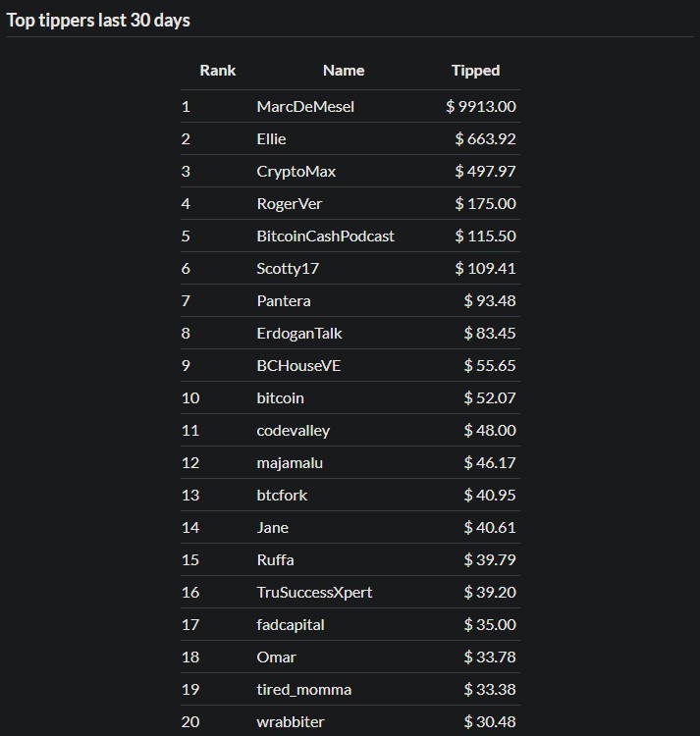Open Pantera's profile
This screenshot has width=700, height=736.
283,301
